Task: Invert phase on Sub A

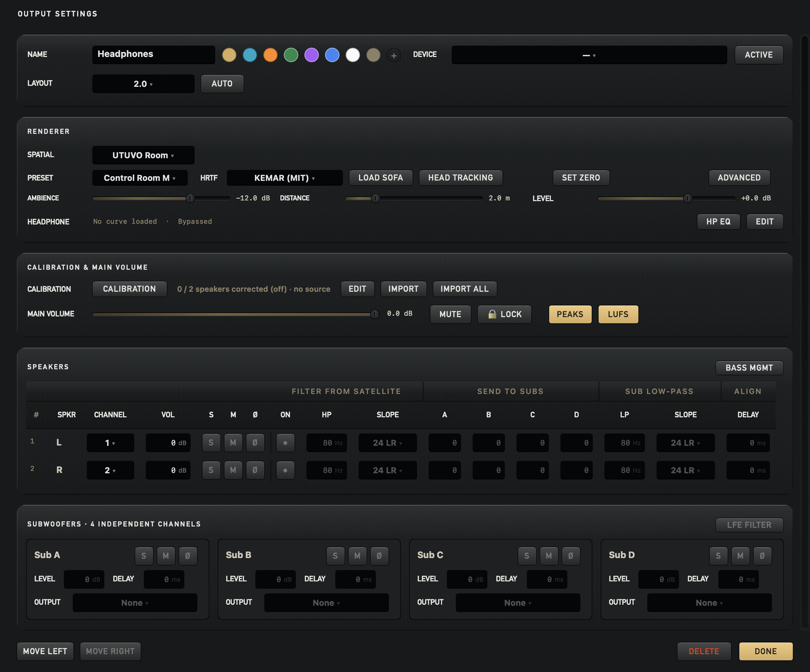Action: [x=188, y=556]
